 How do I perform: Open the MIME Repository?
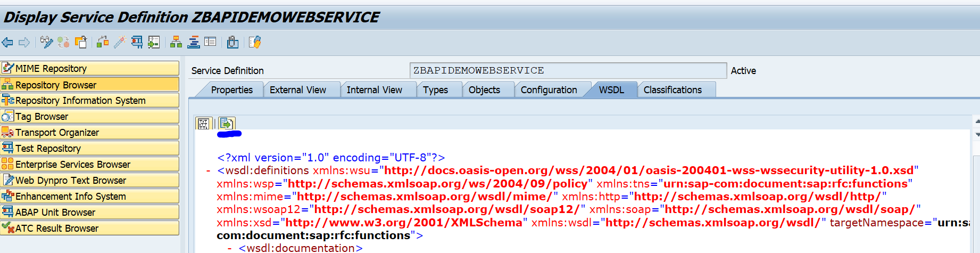(x=89, y=68)
